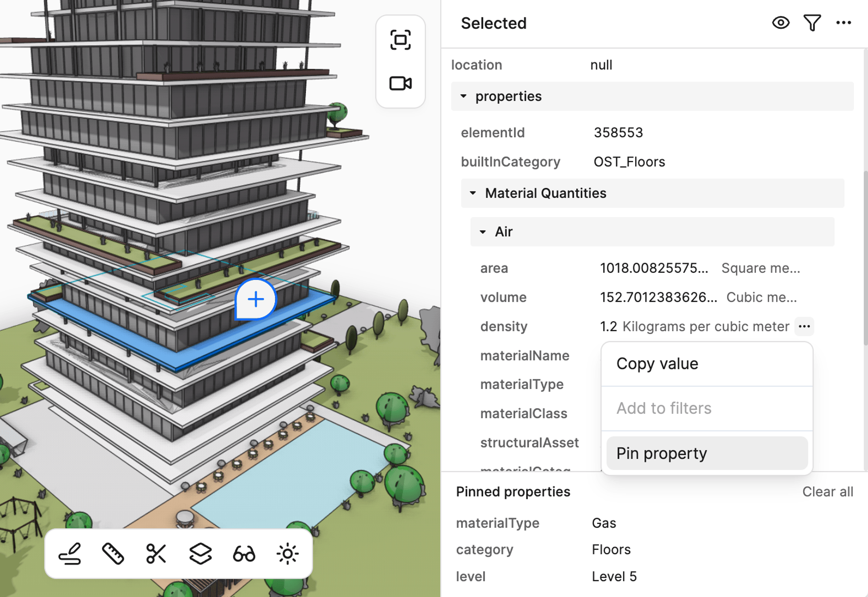Open the scissors section tool
Viewport: 868px width, 597px height.
coord(156,553)
